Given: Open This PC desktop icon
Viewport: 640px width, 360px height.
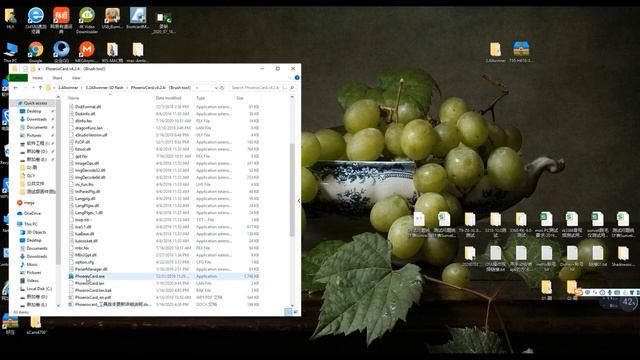Looking at the screenshot, I should [x=10, y=52].
